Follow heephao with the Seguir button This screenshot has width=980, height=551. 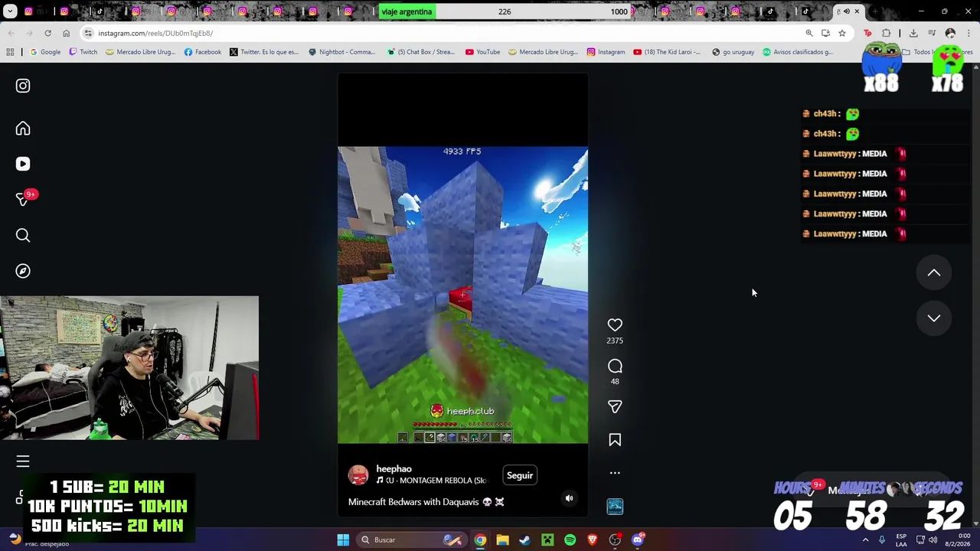pyautogui.click(x=520, y=475)
